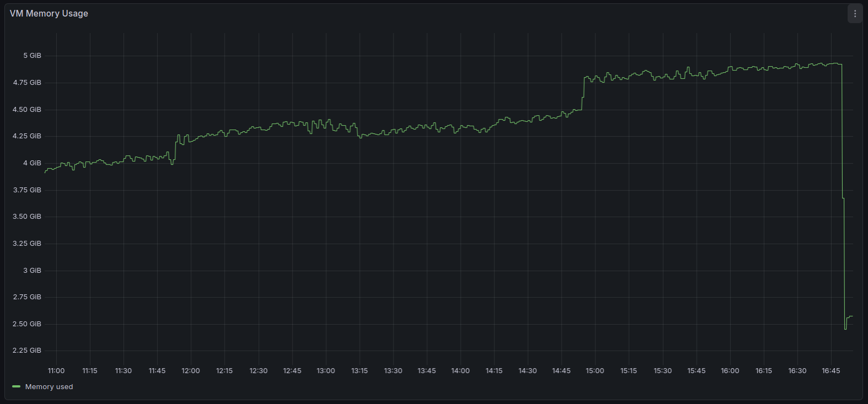This screenshot has width=868, height=404.
Task: Click the green Memory used color swatch
Action: point(16,387)
